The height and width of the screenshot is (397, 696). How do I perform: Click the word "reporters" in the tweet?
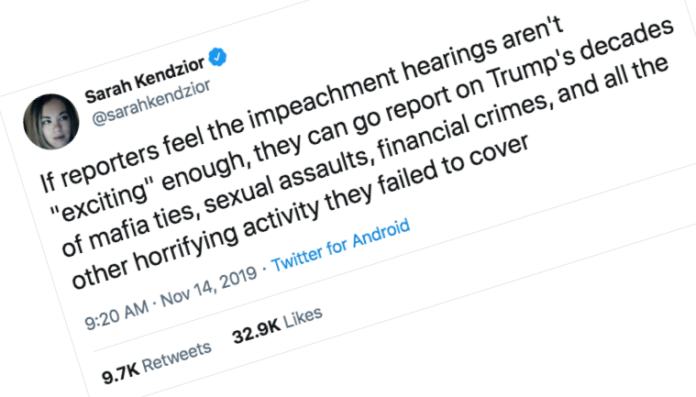click(110, 163)
